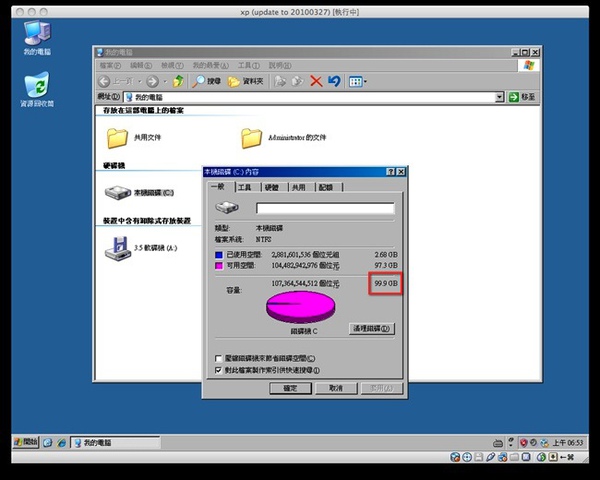Viewport: 600px width, 480px height.
Task: Open the 資源回收筒 Recycle Bin desktop icon
Action: pyautogui.click(x=37, y=89)
